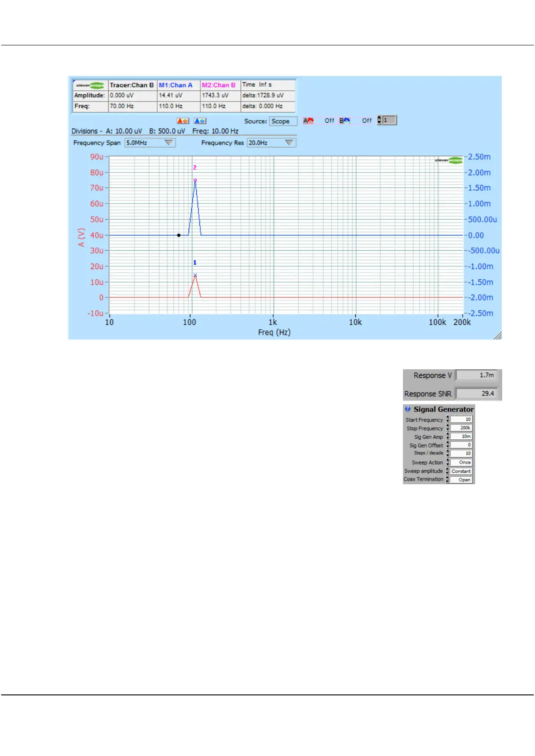This screenshot has height=756, width=535.
Task: Click the Cleverscope logo in the table
Action: (90, 85)
